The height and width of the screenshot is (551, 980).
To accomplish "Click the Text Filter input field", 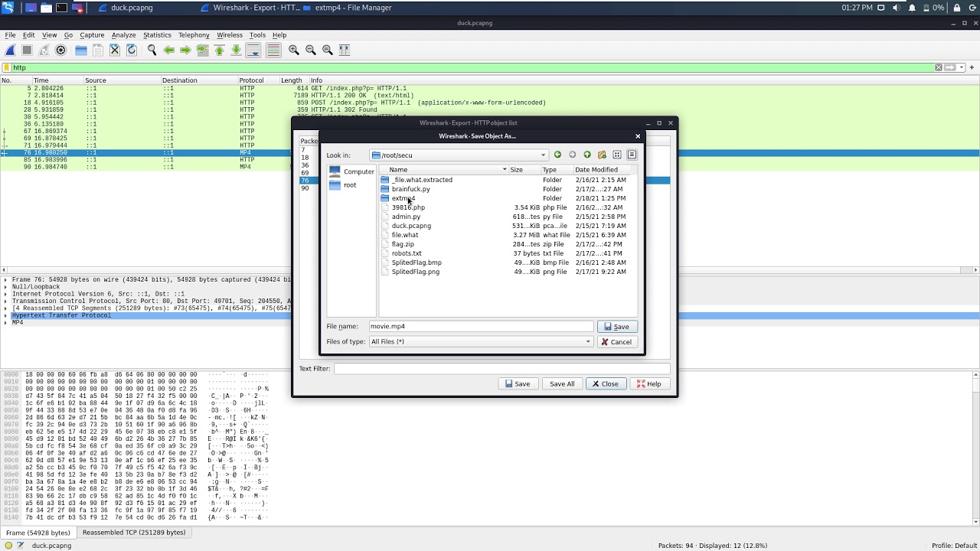I will click(501, 369).
